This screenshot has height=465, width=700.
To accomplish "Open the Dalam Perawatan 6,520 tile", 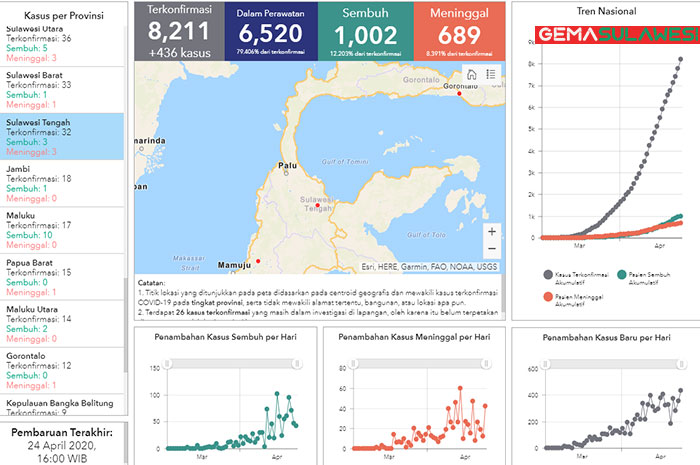I will click(x=270, y=31).
